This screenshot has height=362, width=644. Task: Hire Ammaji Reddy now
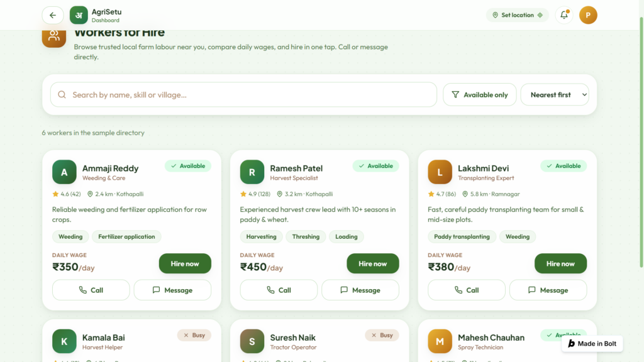pos(185,263)
